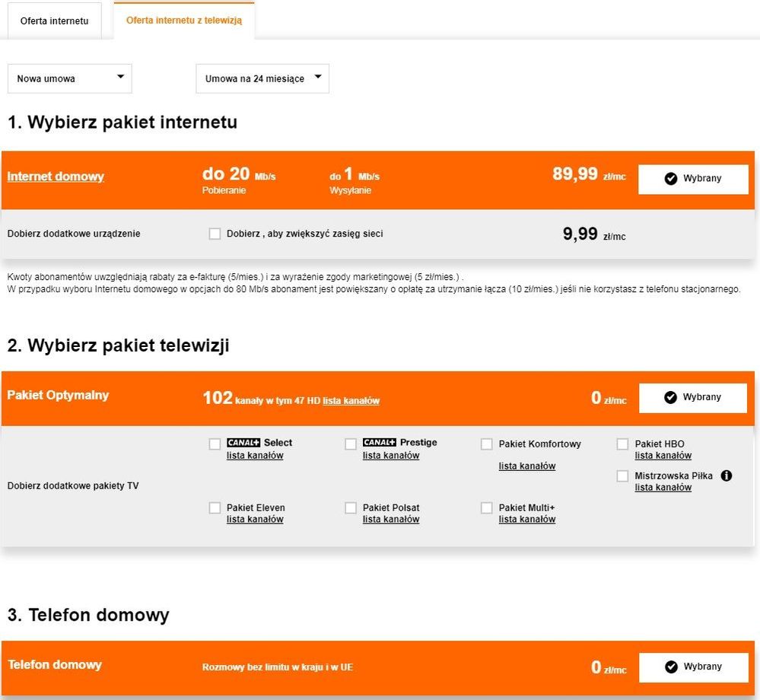Open channel list for CANAL+ Prestige
760x700 pixels.
pos(391,456)
